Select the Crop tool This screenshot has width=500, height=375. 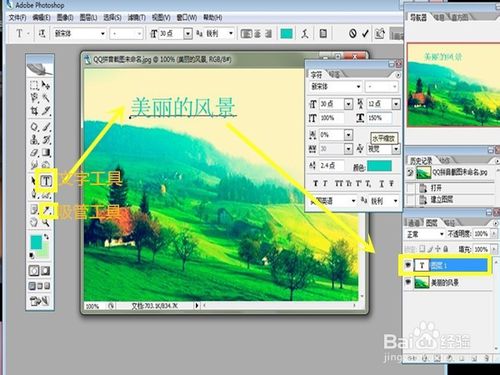(x=34, y=110)
